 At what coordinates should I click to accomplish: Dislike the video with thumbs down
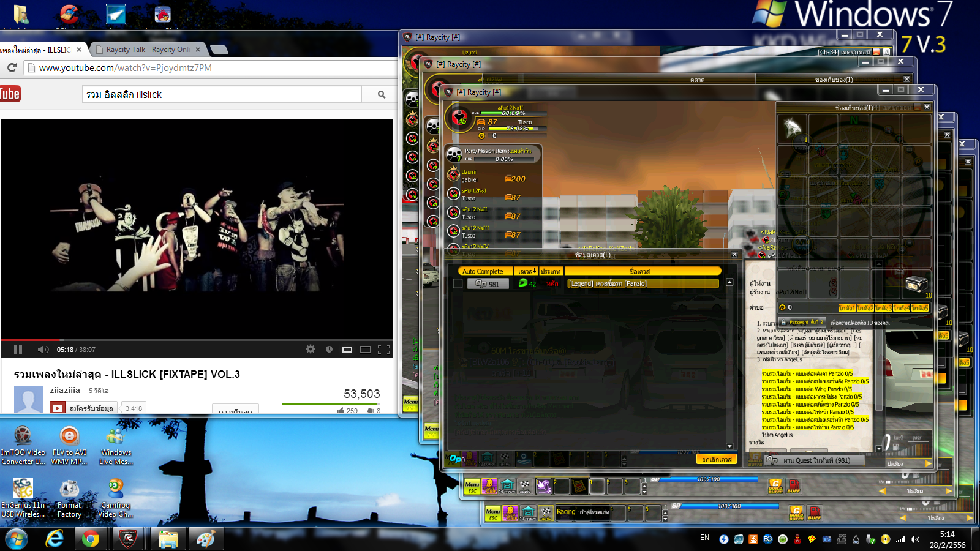[374, 410]
